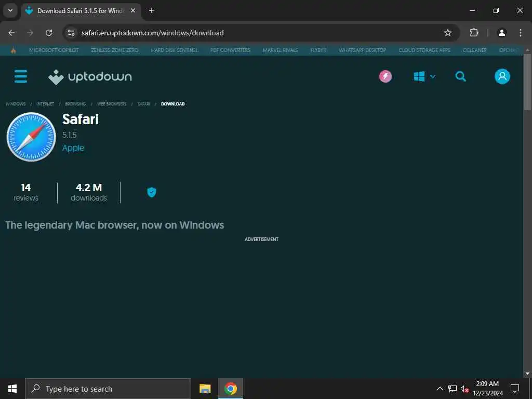Click the 5.1.5 version number
Viewport: 532px width, 399px height.
coord(69,135)
